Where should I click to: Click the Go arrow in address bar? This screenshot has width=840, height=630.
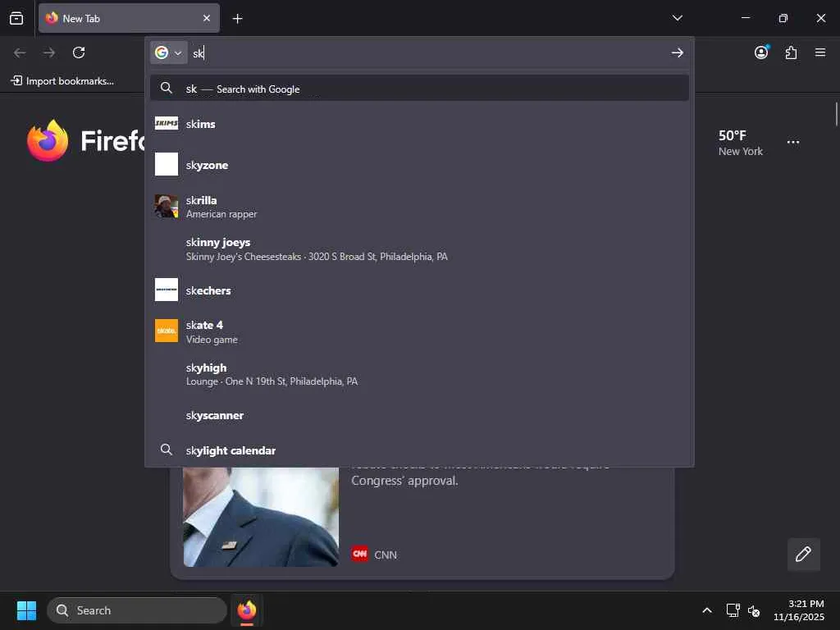click(x=677, y=52)
